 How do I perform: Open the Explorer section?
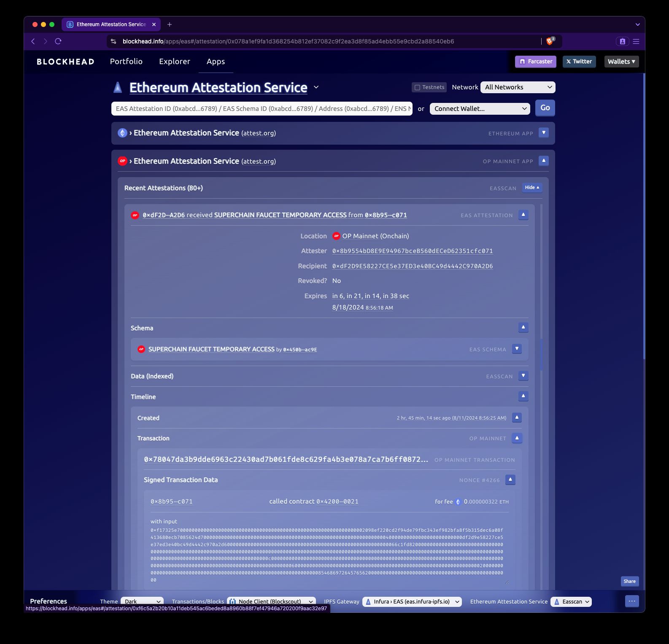175,62
